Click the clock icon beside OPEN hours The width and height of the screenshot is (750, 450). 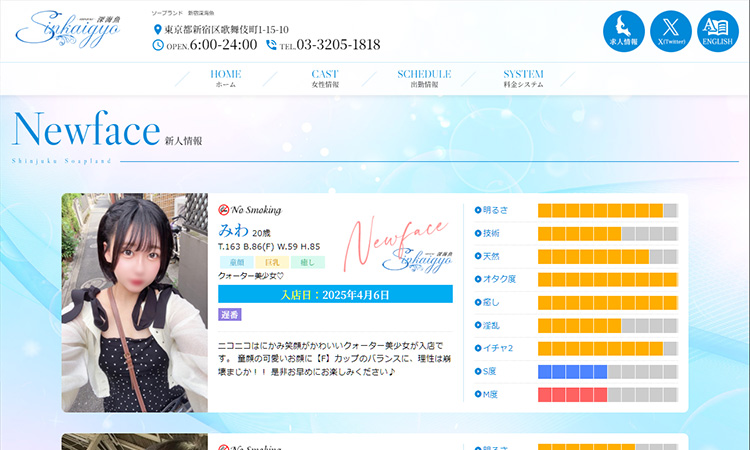pos(158,45)
